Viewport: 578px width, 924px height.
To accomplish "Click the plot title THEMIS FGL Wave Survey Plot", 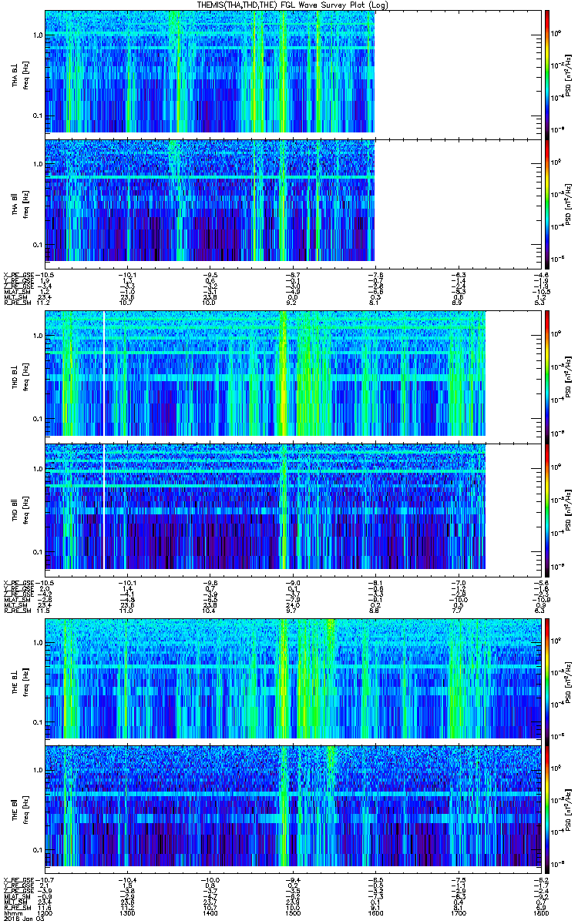I will coord(292,5).
